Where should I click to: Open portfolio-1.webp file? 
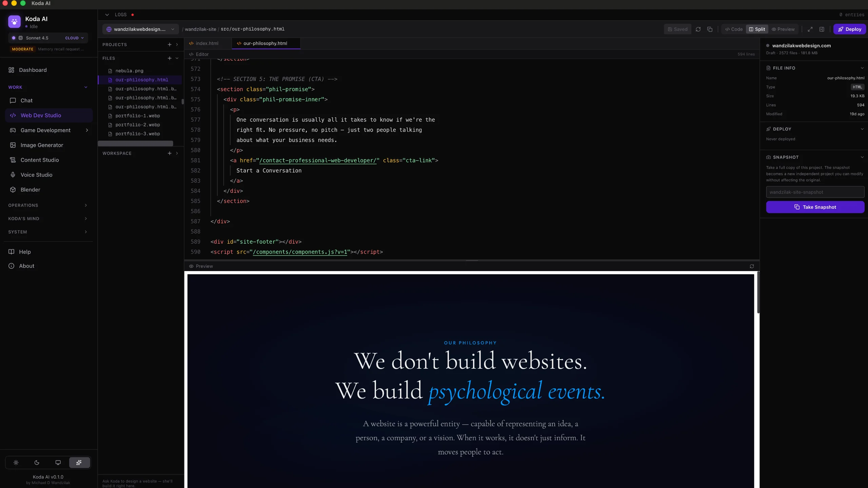[137, 116]
